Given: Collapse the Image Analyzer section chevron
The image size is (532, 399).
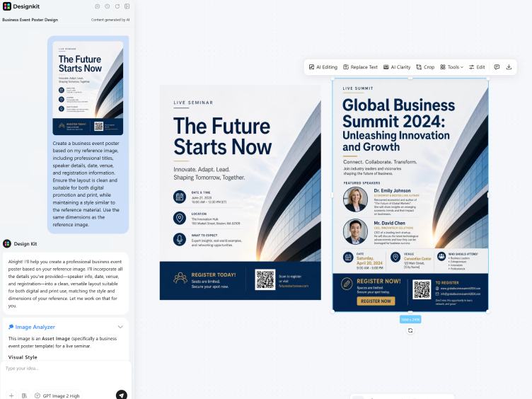Looking at the screenshot, I should (x=120, y=327).
